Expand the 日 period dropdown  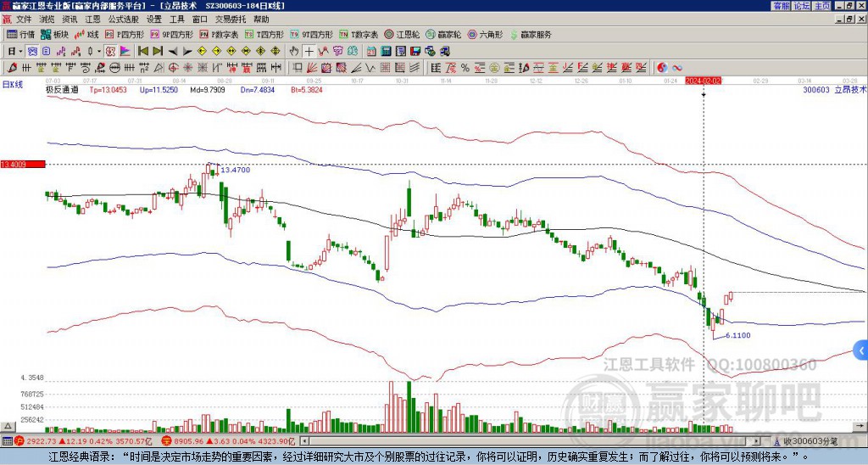pyautogui.click(x=20, y=52)
